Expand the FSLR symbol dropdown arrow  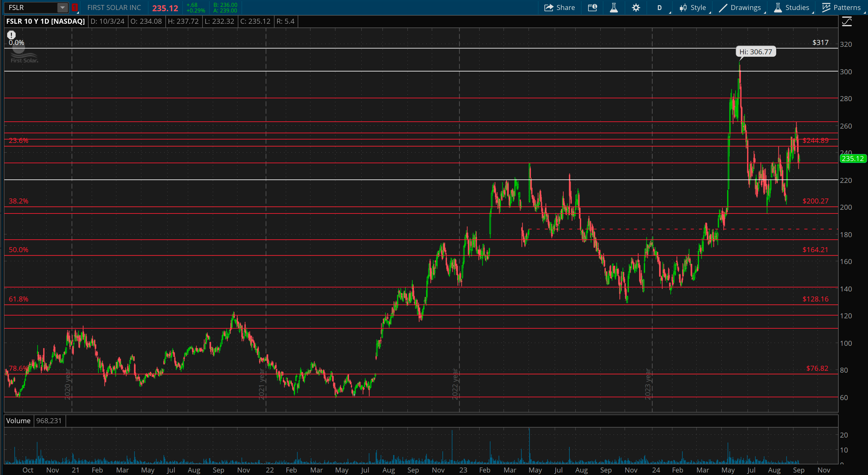pyautogui.click(x=62, y=7)
